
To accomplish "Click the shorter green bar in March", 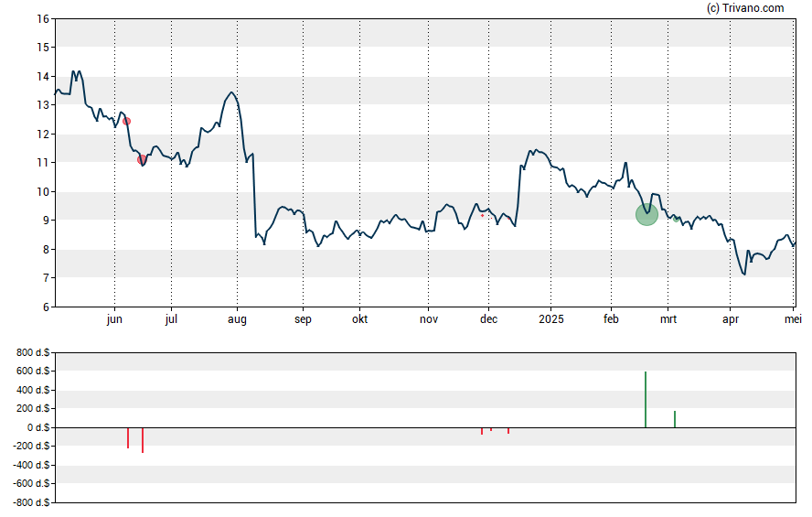I will (x=674, y=419).
